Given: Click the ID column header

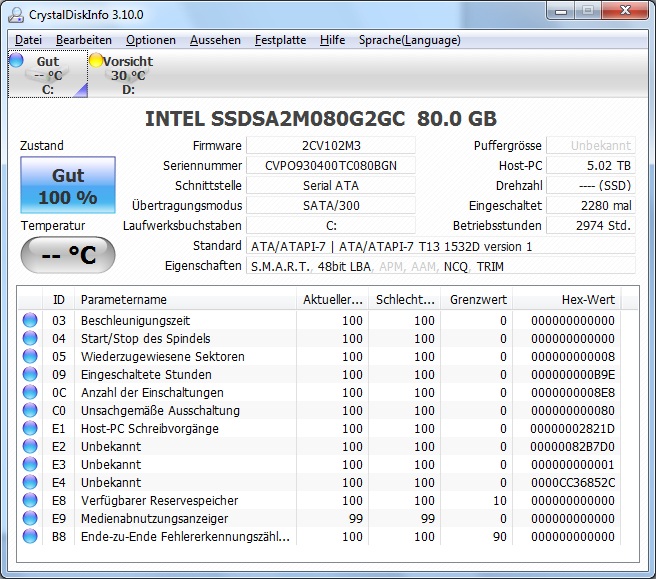Looking at the screenshot, I should [x=59, y=300].
